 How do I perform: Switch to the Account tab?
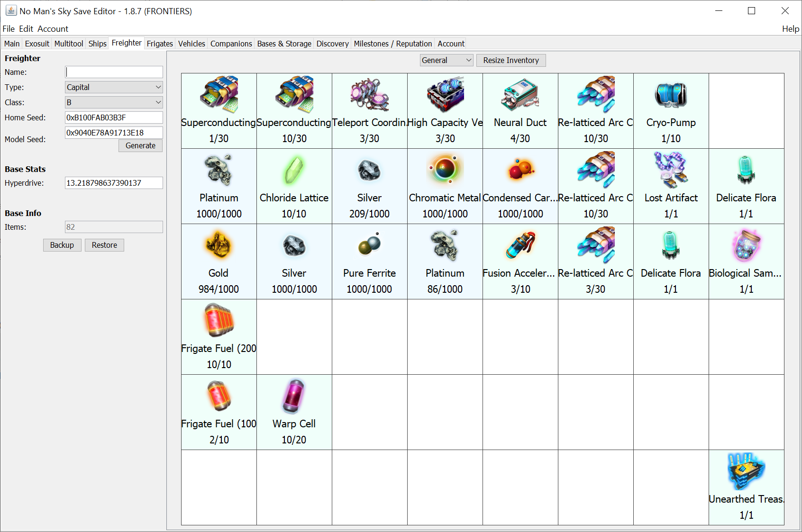[x=451, y=44]
